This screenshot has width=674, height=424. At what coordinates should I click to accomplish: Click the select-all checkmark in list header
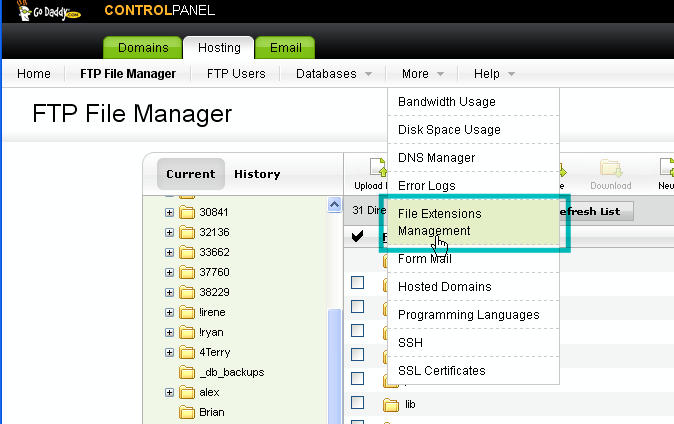(x=357, y=237)
